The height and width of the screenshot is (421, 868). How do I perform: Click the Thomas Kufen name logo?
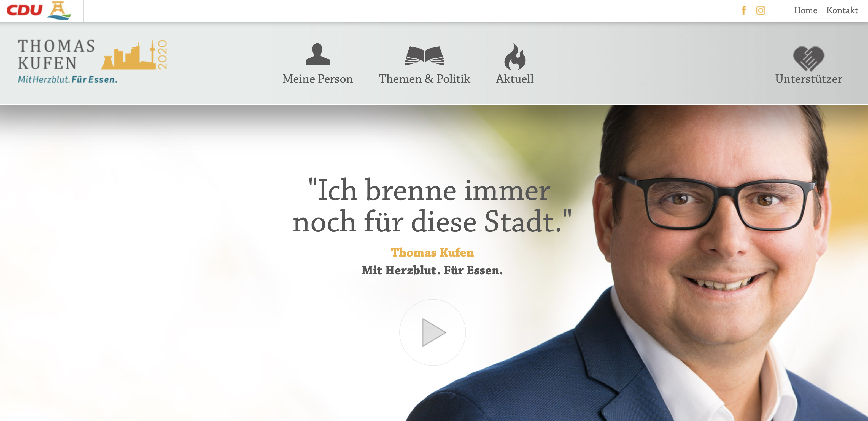click(x=56, y=55)
